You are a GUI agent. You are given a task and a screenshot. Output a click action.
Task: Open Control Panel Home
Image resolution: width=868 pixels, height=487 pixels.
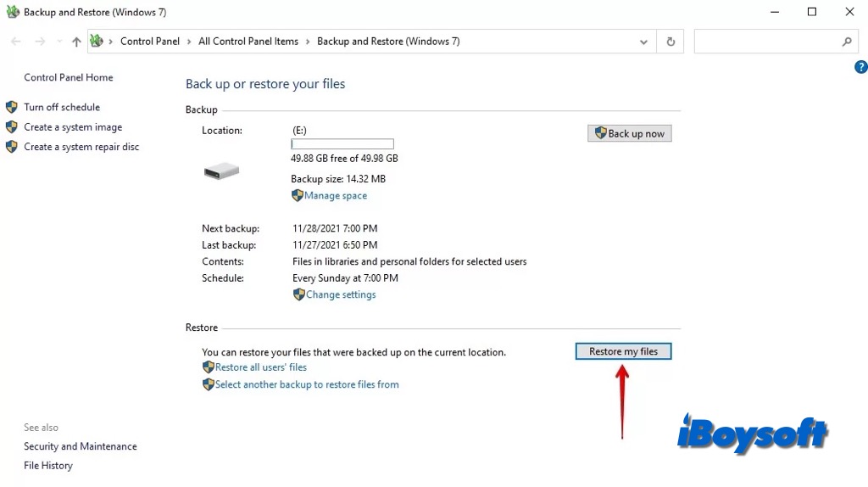coord(68,77)
